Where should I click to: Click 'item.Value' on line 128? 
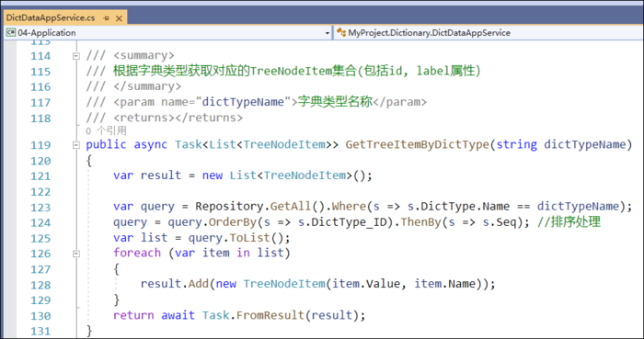tap(366, 284)
